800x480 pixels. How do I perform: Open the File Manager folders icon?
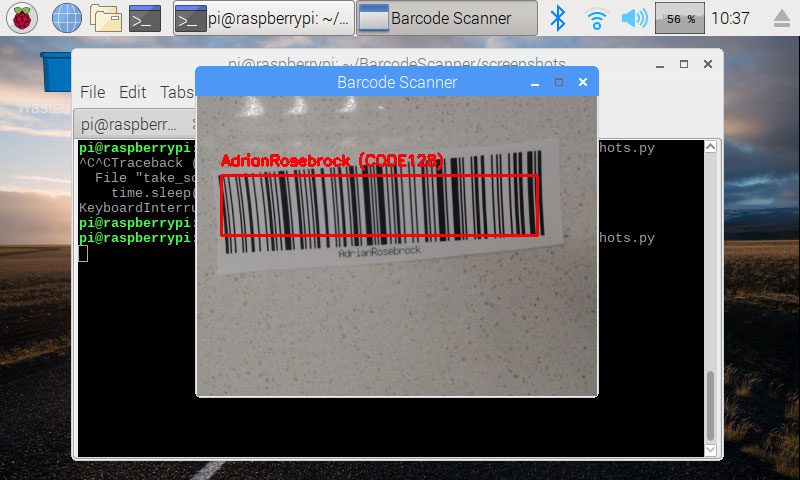tap(105, 18)
